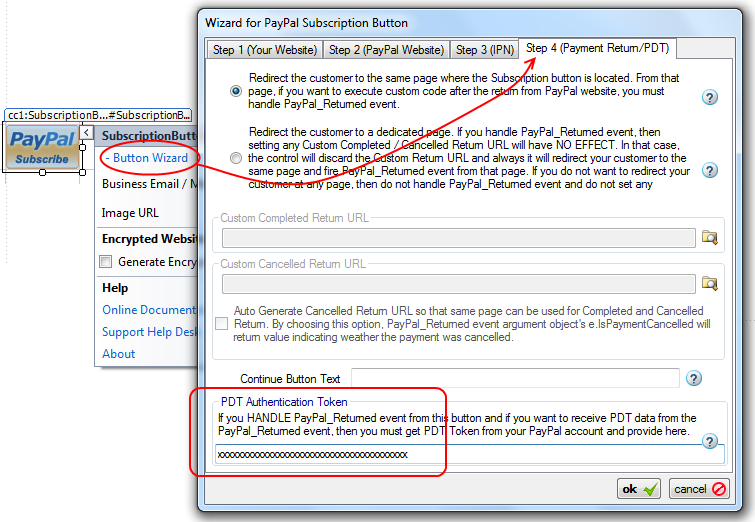Switch to Step 3 (IPN) tab
This screenshot has height=522, width=755.
pyautogui.click(x=485, y=50)
